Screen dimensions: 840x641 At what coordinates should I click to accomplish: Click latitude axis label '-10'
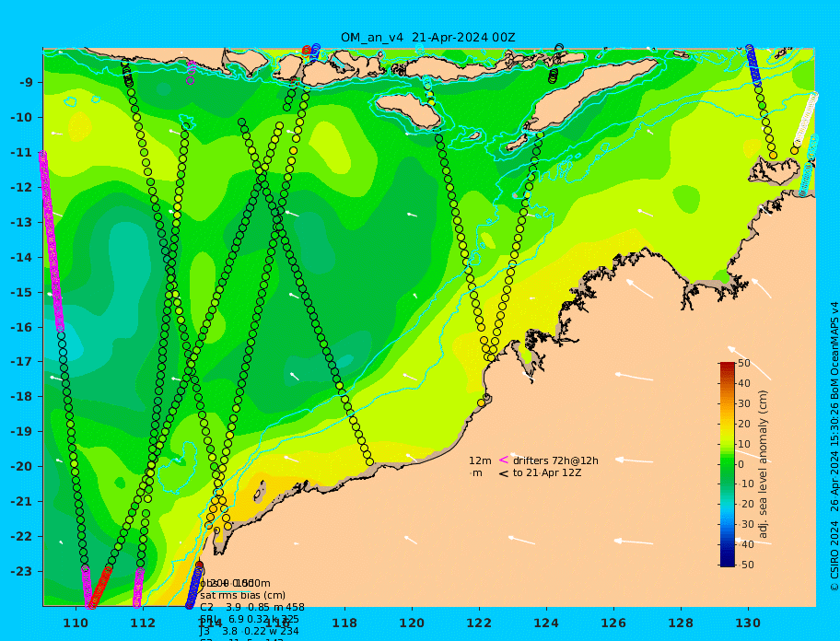[x=22, y=117]
